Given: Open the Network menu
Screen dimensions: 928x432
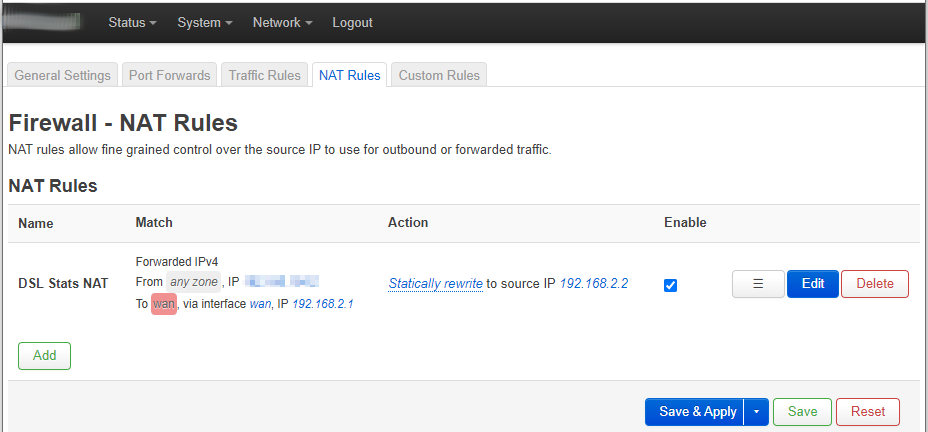Looking at the screenshot, I should (282, 22).
